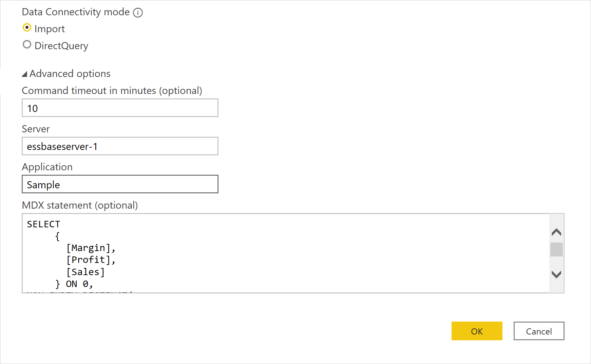Select the Application field showing Sample

click(x=120, y=184)
